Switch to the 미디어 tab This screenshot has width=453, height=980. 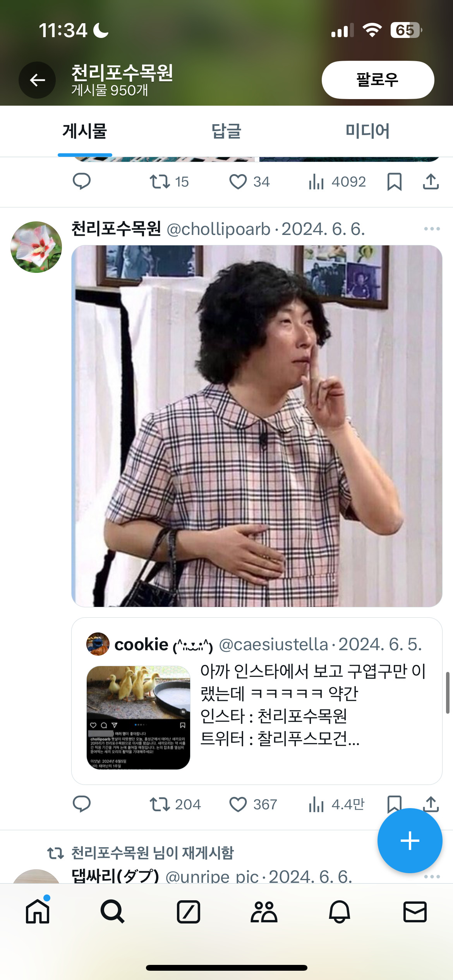367,131
